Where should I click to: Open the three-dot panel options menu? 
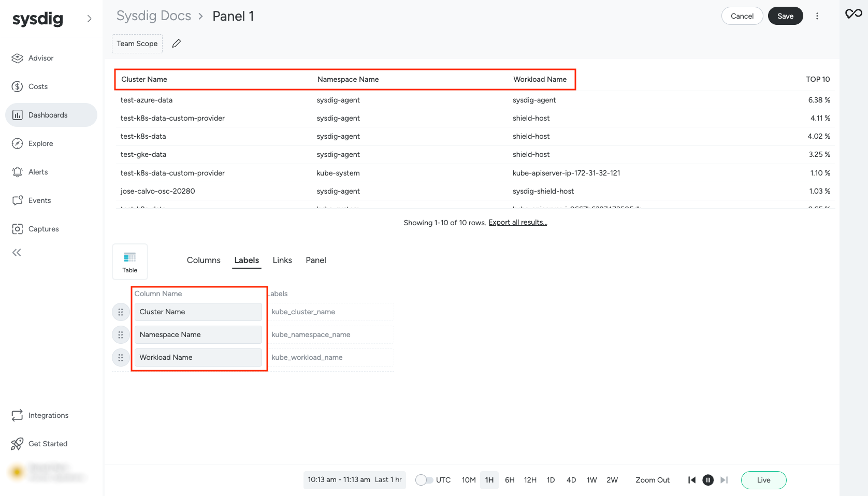(817, 16)
